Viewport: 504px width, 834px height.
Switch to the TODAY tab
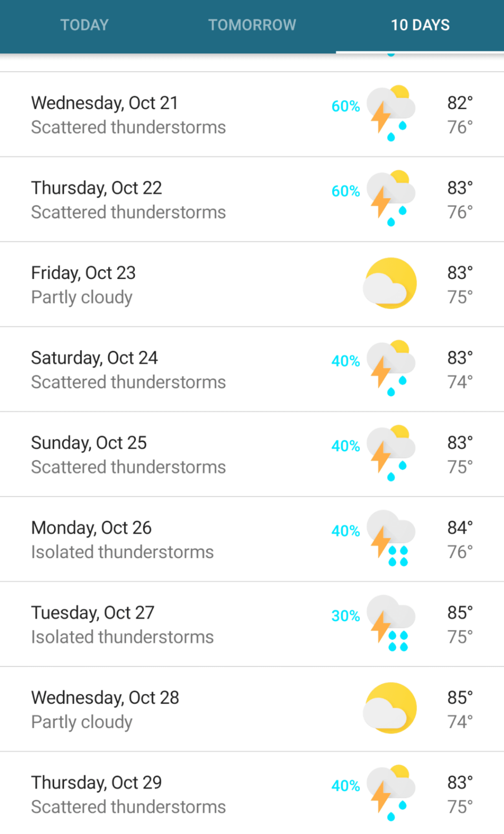coord(84,25)
